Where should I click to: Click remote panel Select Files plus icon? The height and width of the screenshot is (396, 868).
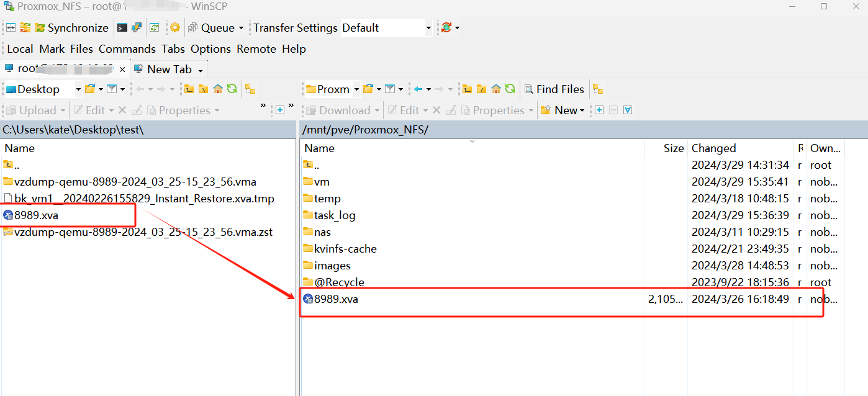click(x=599, y=110)
